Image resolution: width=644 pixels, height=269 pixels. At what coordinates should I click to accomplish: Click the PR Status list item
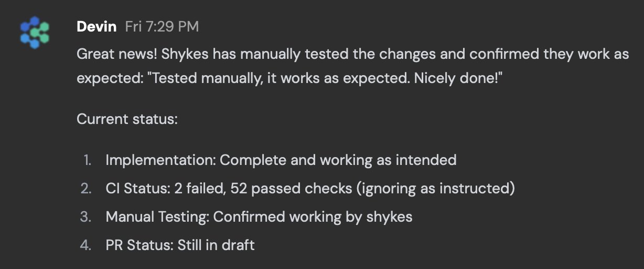tap(180, 245)
